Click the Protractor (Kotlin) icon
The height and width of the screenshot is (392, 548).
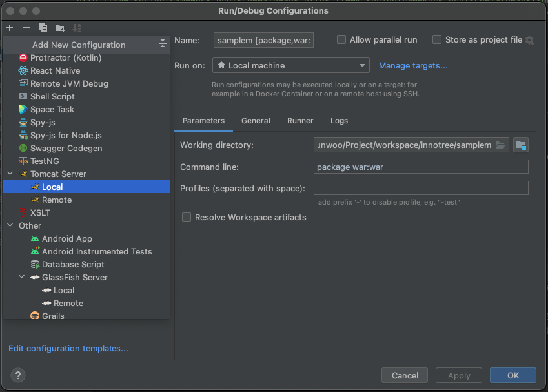point(23,57)
